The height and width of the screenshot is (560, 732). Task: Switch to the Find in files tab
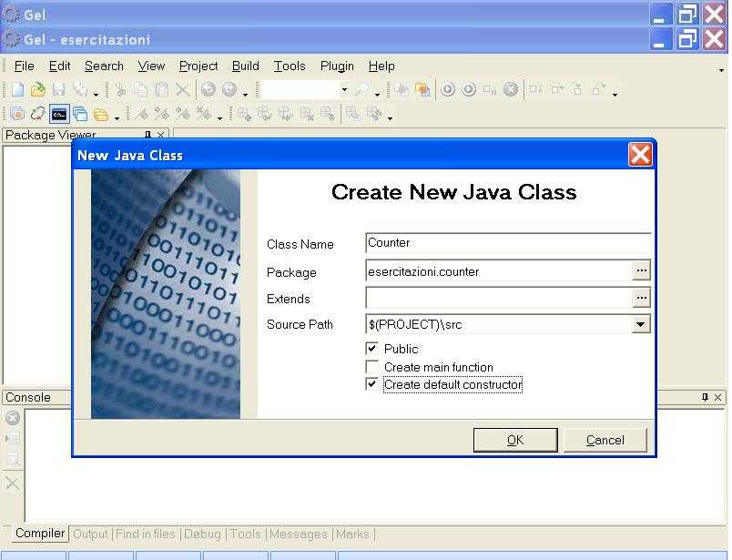[x=147, y=535]
